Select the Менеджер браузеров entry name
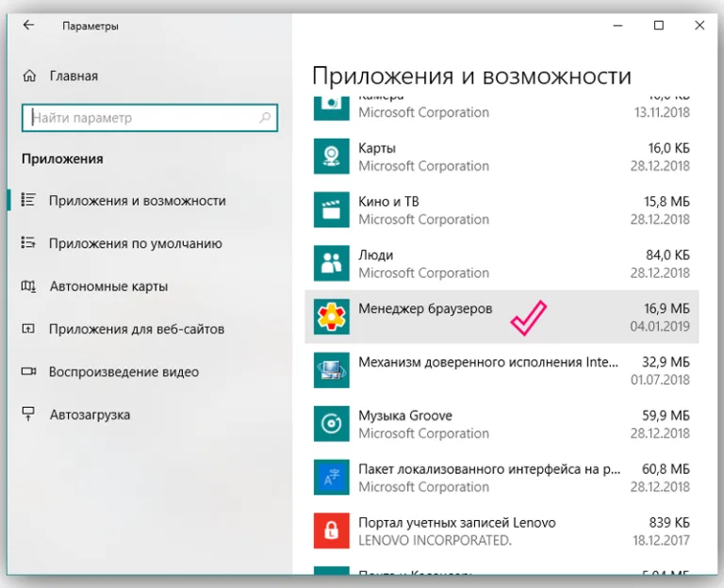Screen dimensions: 724x588 pos(425,308)
